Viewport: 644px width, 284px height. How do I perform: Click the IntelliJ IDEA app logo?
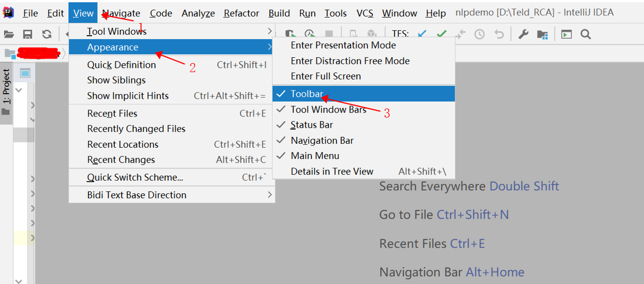click(9, 12)
